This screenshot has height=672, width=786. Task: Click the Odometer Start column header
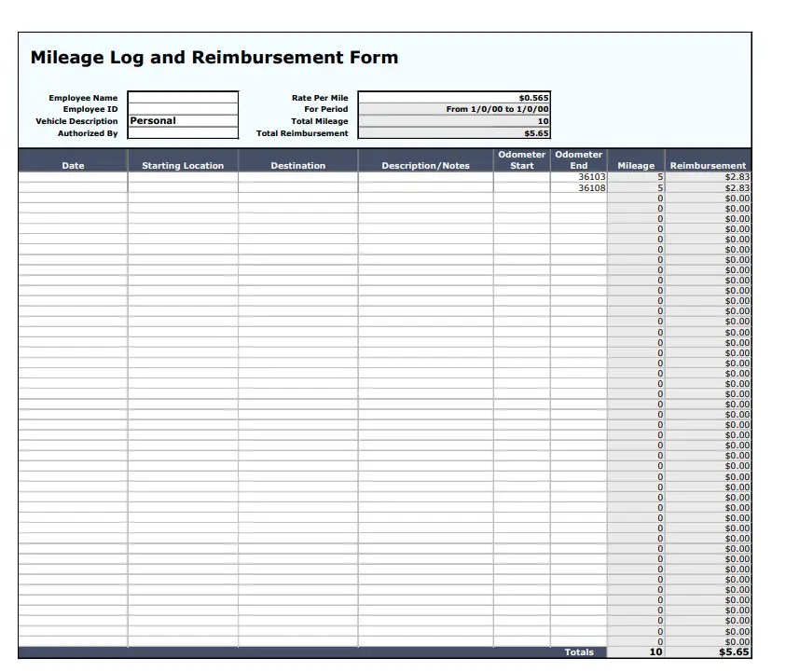point(522,160)
